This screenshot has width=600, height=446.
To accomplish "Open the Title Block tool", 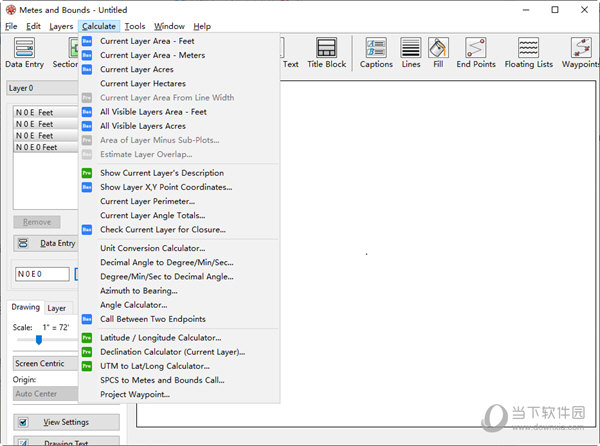I will pyautogui.click(x=326, y=53).
